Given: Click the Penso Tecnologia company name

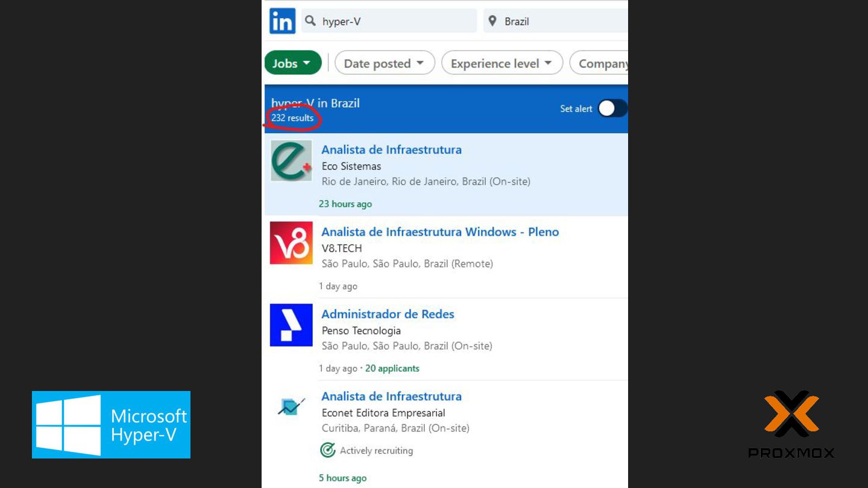Looking at the screenshot, I should click(x=361, y=330).
